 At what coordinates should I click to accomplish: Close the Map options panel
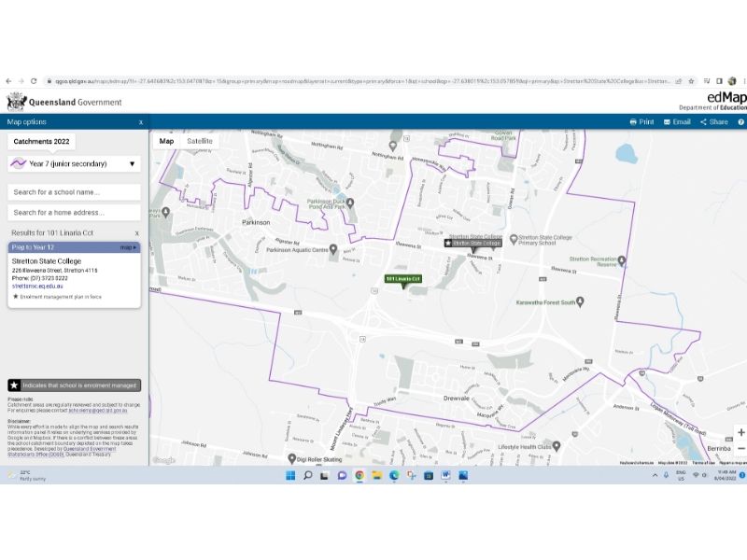pos(141,122)
